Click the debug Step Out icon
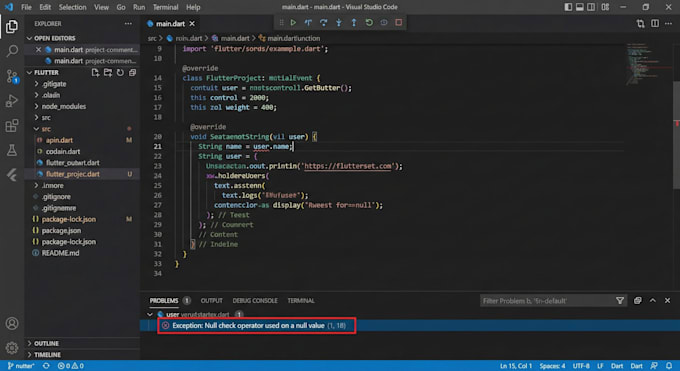The height and width of the screenshot is (371, 680). click(x=354, y=23)
